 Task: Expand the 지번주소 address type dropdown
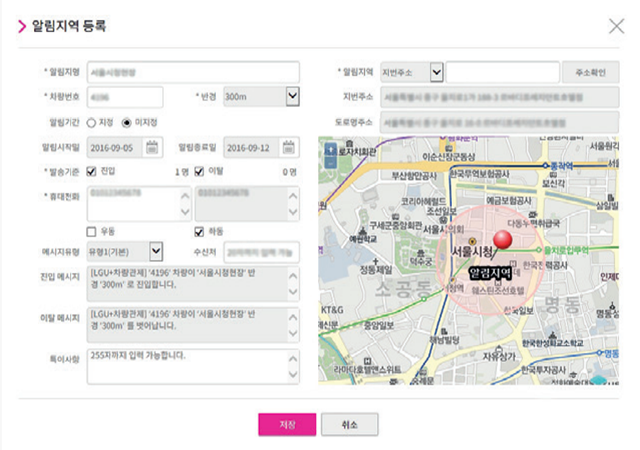pyautogui.click(x=436, y=72)
